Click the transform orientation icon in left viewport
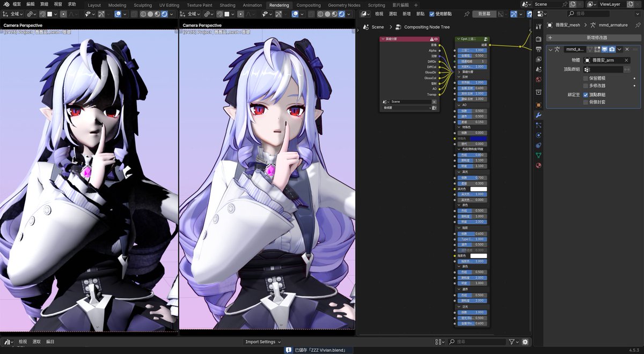 [x=6, y=14]
